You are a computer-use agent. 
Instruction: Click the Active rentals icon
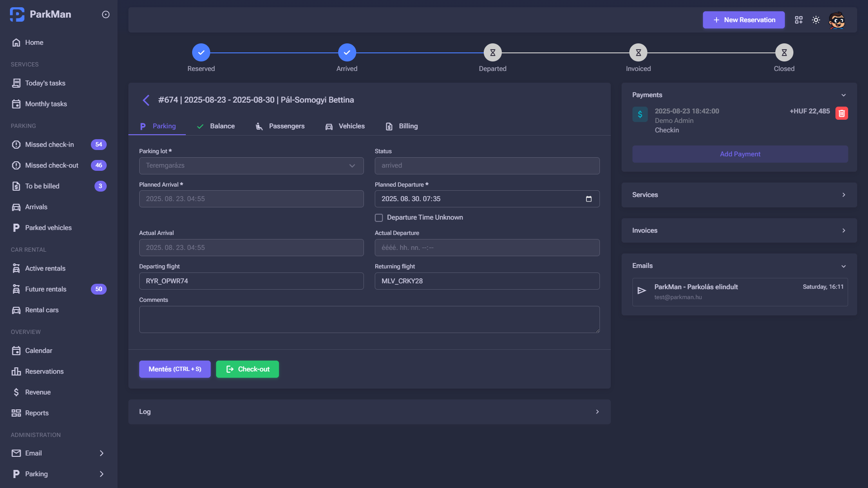click(16, 268)
